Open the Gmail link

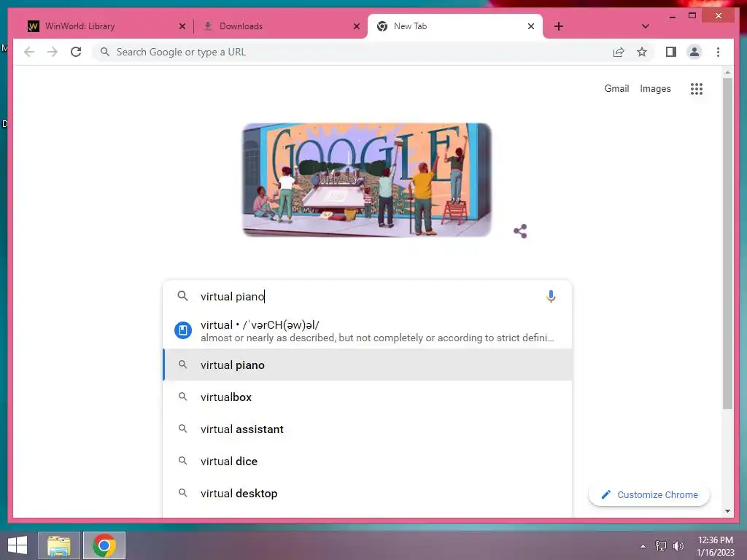click(x=616, y=88)
